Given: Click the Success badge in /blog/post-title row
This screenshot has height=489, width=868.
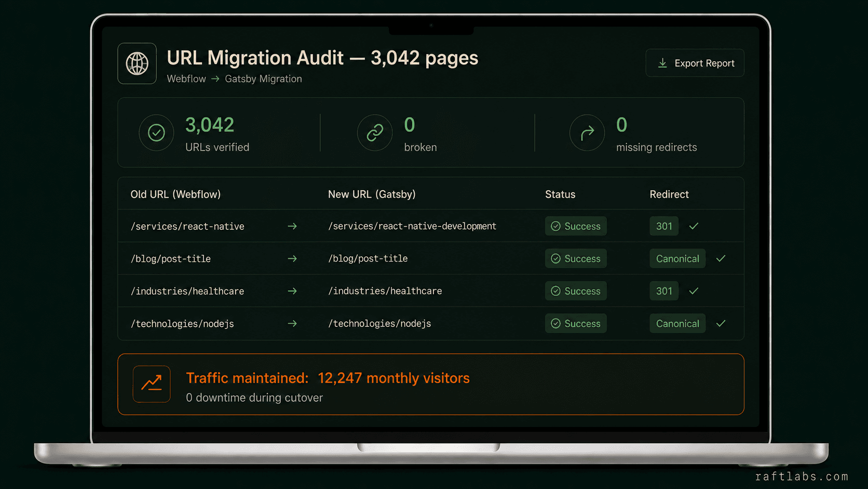Looking at the screenshot, I should [576, 258].
